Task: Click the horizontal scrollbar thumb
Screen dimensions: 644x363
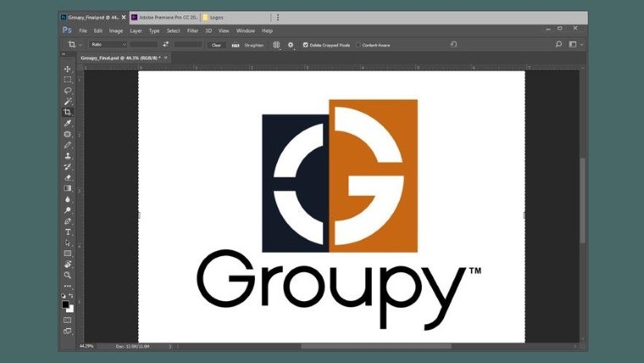Action: pos(376,347)
